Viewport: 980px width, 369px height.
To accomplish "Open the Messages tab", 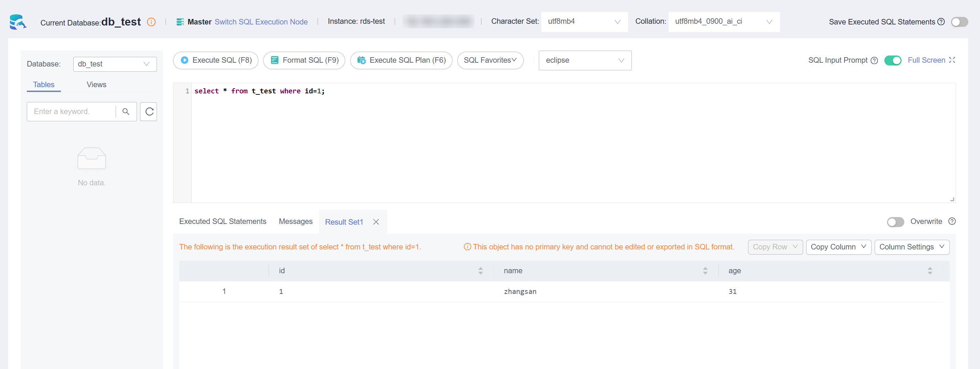I will [x=295, y=222].
